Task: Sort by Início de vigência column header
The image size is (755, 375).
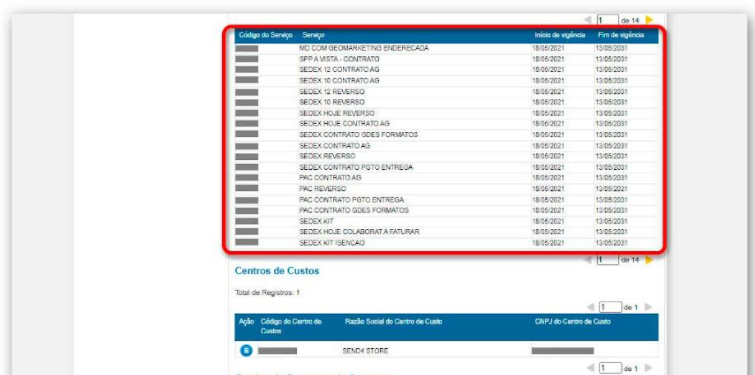Action: click(560, 35)
